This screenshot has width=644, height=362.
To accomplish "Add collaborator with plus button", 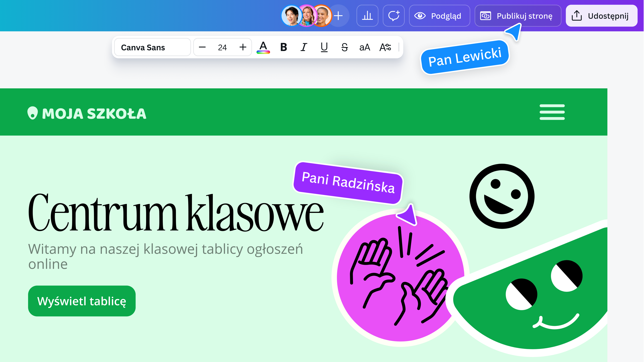I will (338, 16).
